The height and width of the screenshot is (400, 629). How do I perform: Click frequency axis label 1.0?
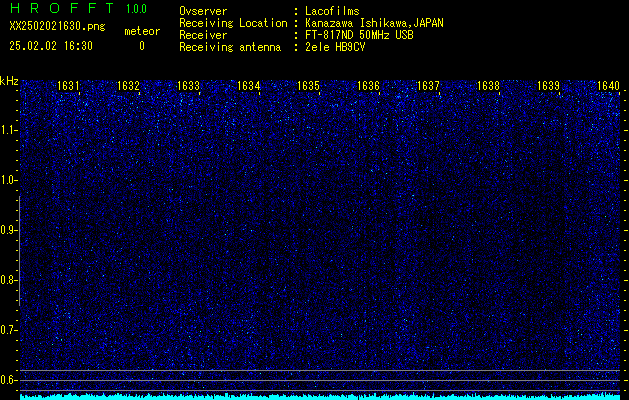pos(8,181)
